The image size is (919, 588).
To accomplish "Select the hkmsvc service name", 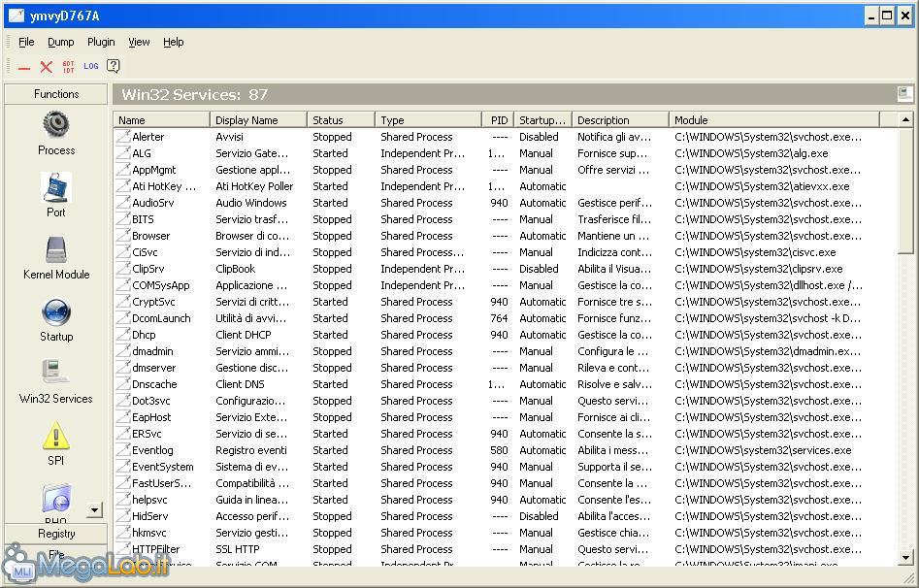I will coord(148,533).
